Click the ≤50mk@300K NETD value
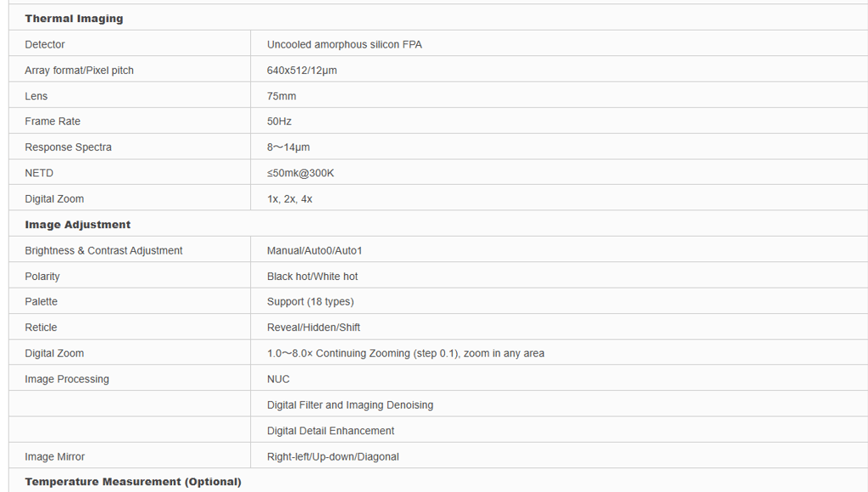868x492 pixels. pyautogui.click(x=301, y=173)
